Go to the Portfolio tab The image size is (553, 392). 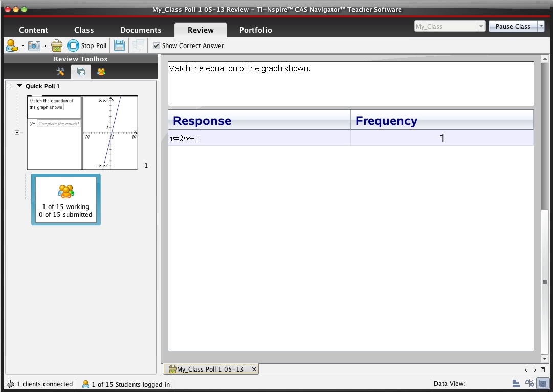pos(255,30)
